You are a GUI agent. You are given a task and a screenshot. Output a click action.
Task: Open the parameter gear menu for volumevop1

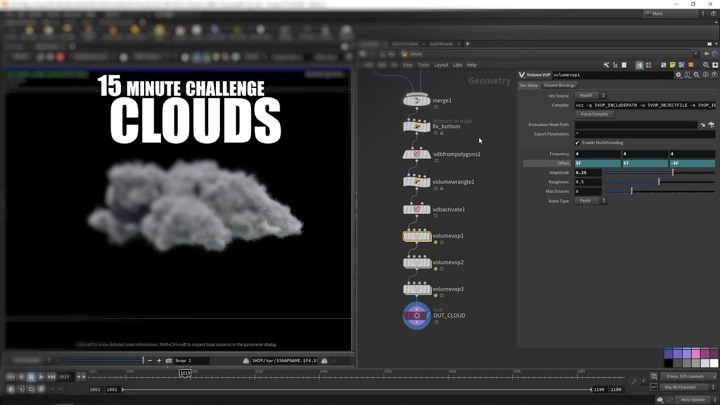tap(678, 75)
